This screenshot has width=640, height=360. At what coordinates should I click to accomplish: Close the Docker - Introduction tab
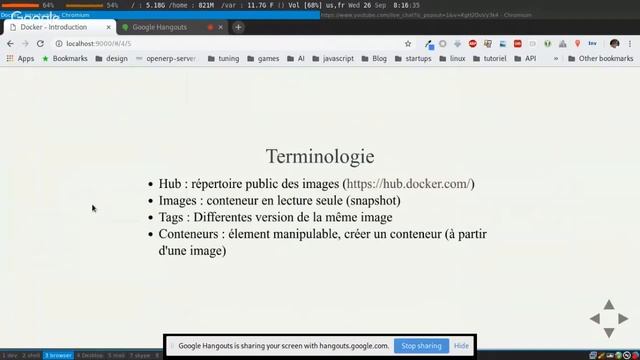(109, 27)
